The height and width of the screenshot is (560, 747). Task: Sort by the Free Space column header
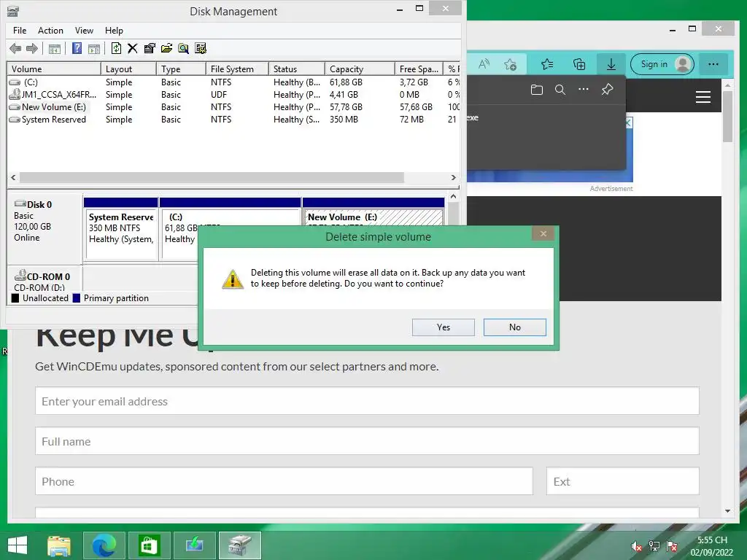(x=419, y=69)
